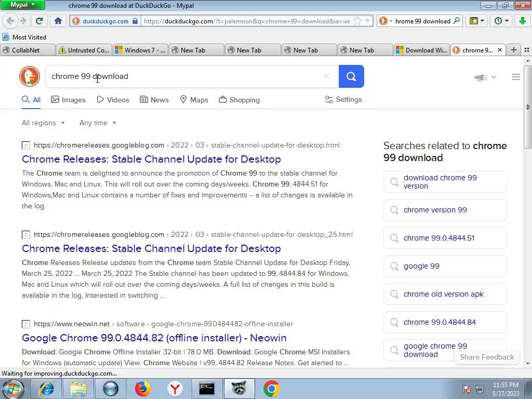Open the bookmarks menu button
Viewport: 532px width, 399px height.
tap(477, 21)
